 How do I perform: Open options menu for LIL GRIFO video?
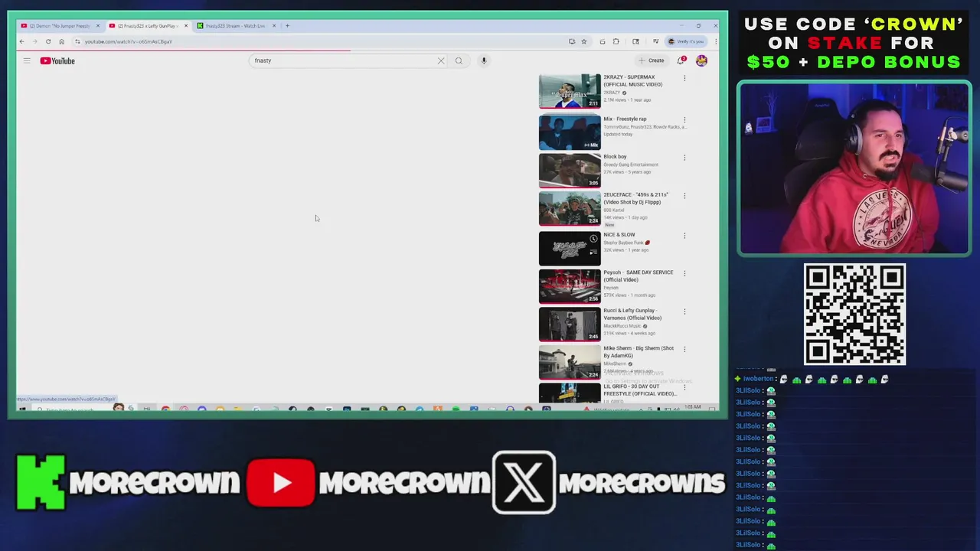click(684, 388)
